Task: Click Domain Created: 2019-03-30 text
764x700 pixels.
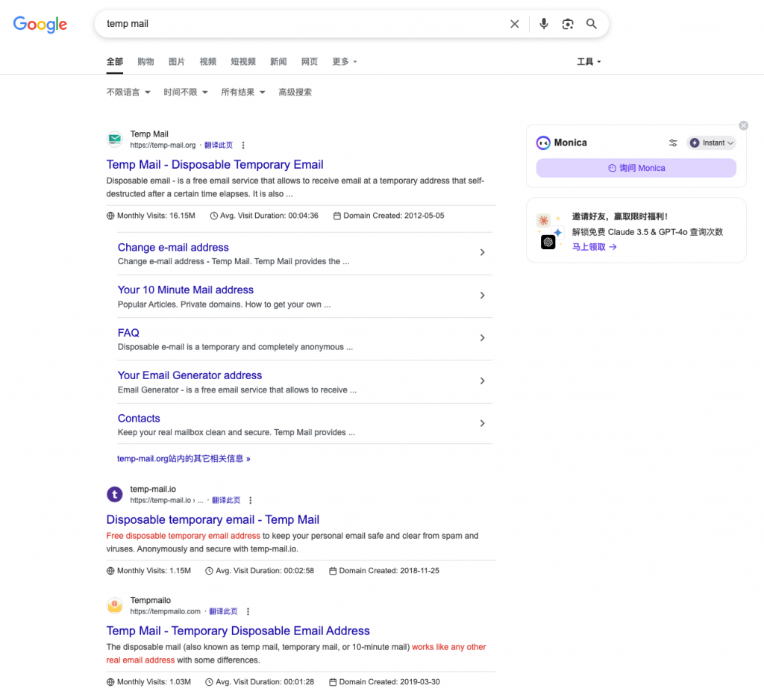Action: point(384,682)
